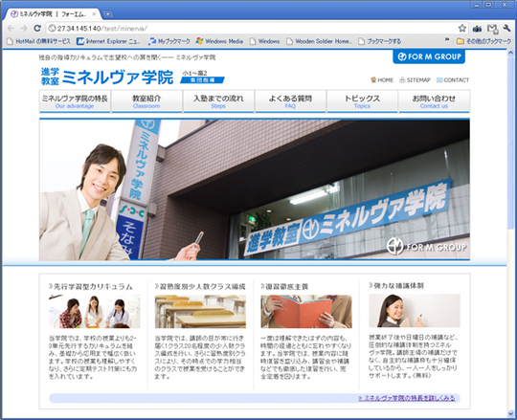
Task: Open the Windows bookmark
Action: click(265, 41)
